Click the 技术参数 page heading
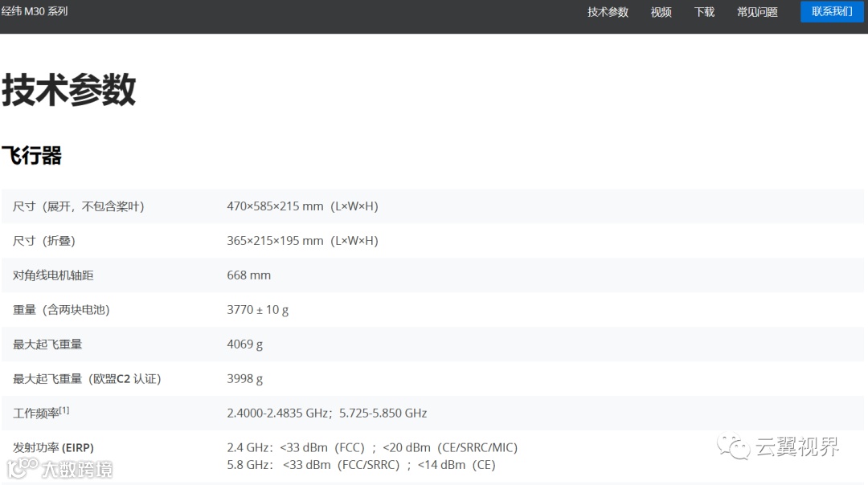 (x=68, y=90)
